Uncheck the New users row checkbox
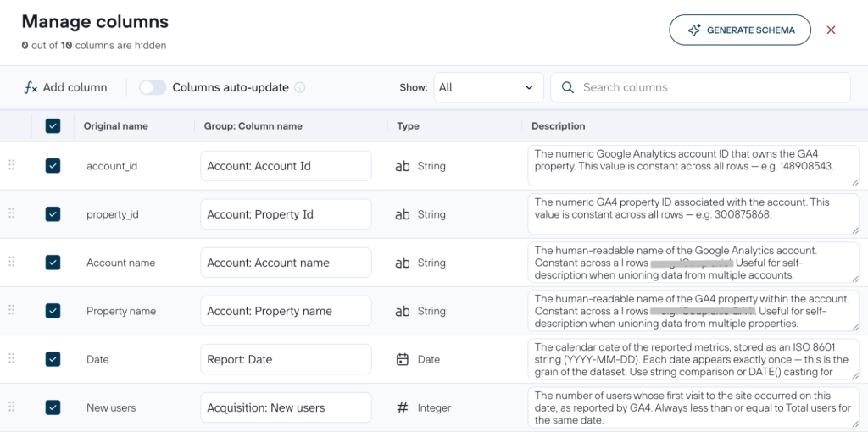Screen dimensions: 868x432 click(x=53, y=407)
